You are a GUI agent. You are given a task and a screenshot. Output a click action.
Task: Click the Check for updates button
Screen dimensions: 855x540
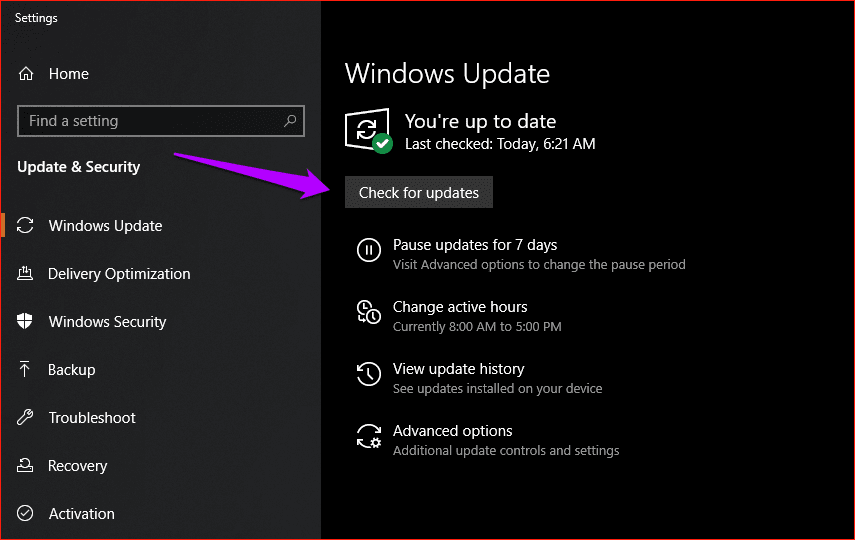419,192
